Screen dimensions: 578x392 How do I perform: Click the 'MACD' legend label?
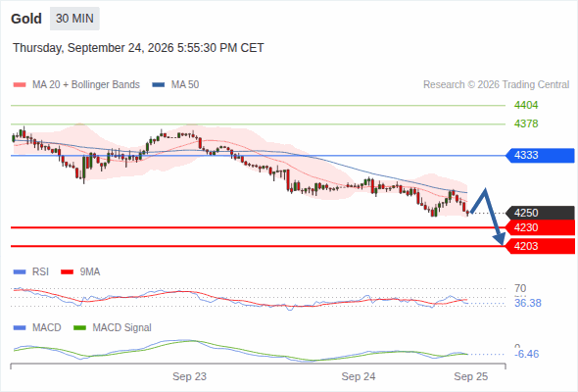coord(46,327)
